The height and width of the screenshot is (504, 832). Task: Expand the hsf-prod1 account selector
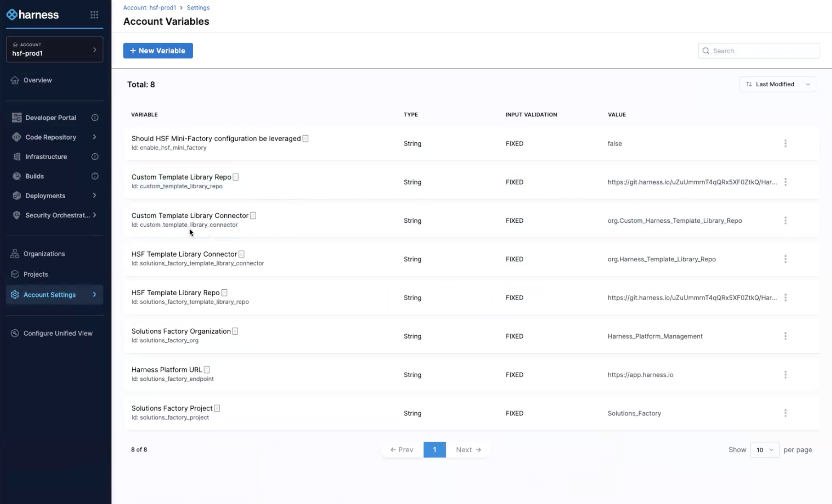pos(54,49)
